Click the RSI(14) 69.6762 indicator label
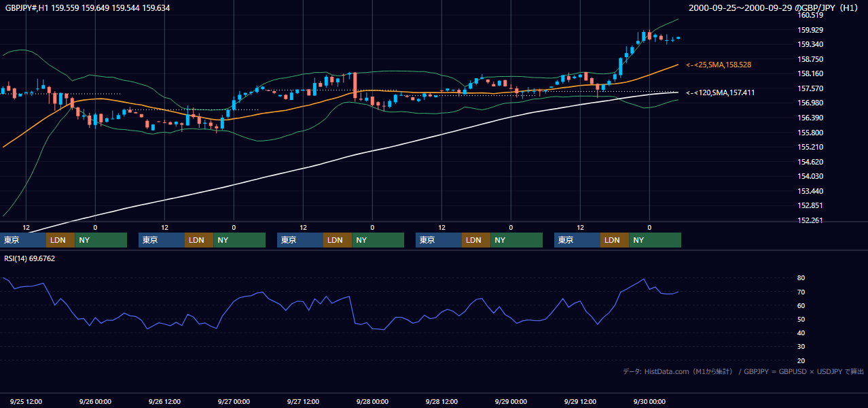Image resolution: width=868 pixels, height=408 pixels. point(29,258)
